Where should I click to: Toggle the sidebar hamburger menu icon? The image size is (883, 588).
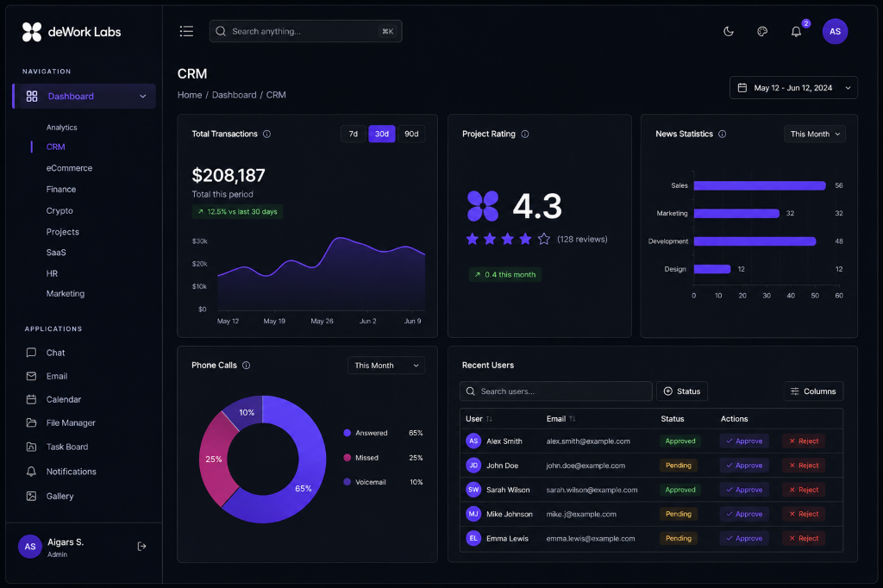pyautogui.click(x=186, y=31)
